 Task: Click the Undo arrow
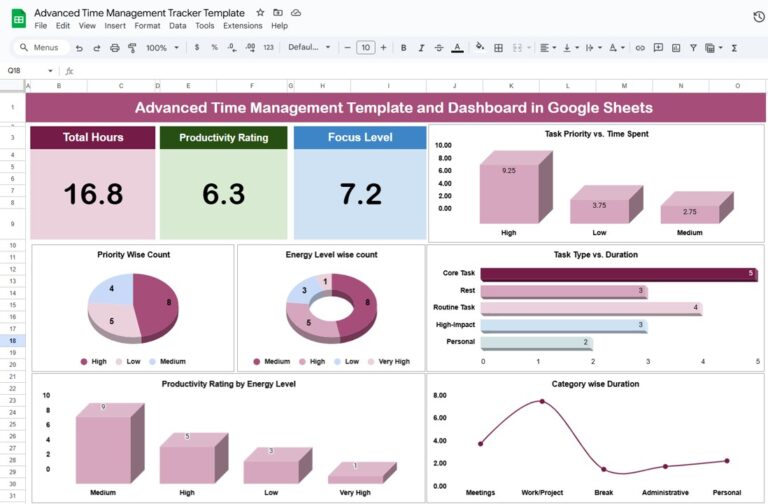79,48
